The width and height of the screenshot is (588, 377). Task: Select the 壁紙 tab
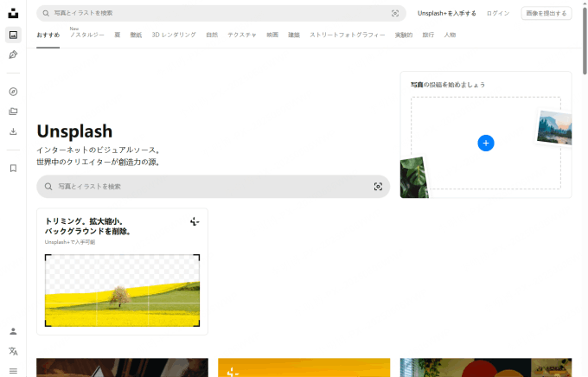(x=136, y=35)
